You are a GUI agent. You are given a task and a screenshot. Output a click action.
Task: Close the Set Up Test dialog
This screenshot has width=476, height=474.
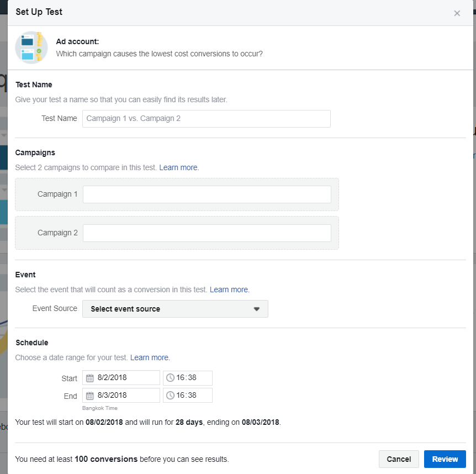(x=457, y=13)
